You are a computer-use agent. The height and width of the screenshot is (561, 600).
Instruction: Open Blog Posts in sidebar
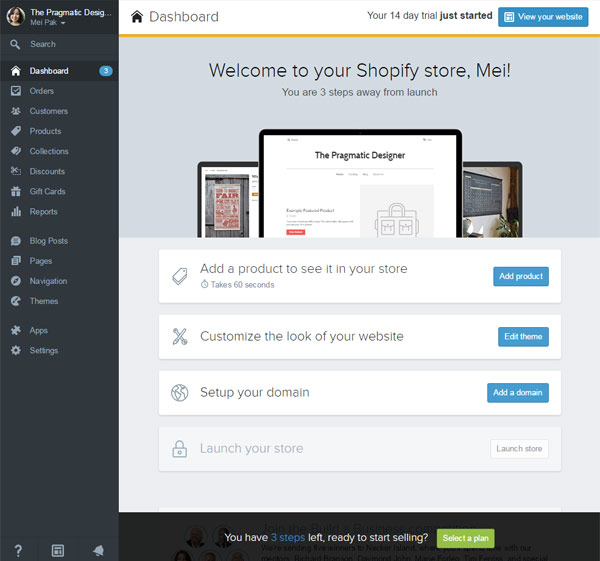[x=49, y=241]
